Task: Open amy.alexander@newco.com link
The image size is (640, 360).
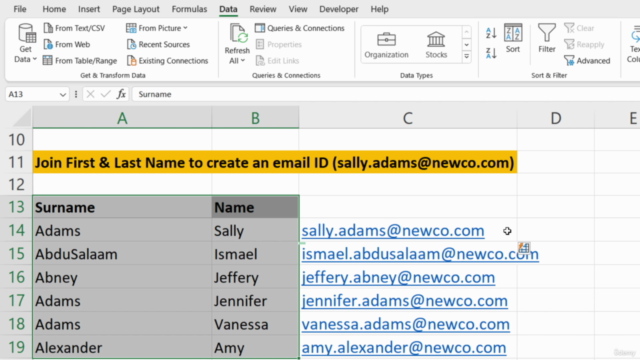Action: [x=404, y=348]
